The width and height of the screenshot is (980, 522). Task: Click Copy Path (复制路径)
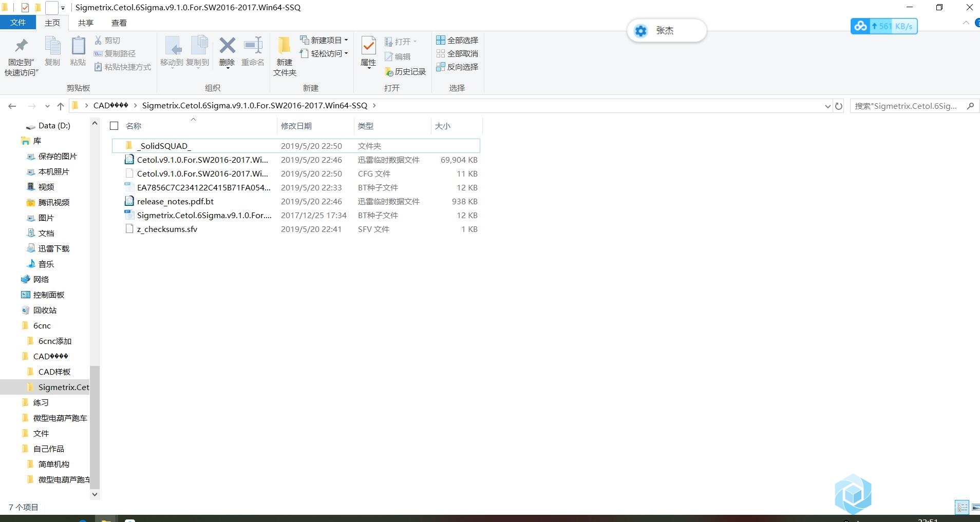pos(115,53)
